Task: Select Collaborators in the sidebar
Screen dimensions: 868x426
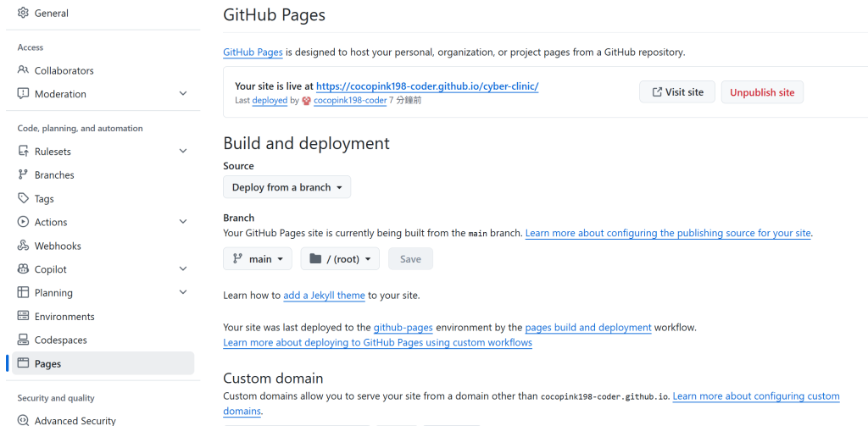Action: [103, 70]
